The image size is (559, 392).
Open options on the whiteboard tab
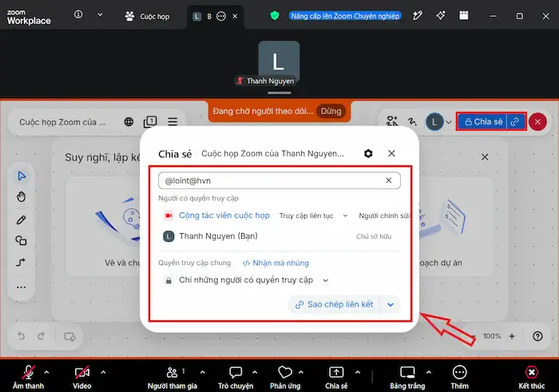(221, 17)
